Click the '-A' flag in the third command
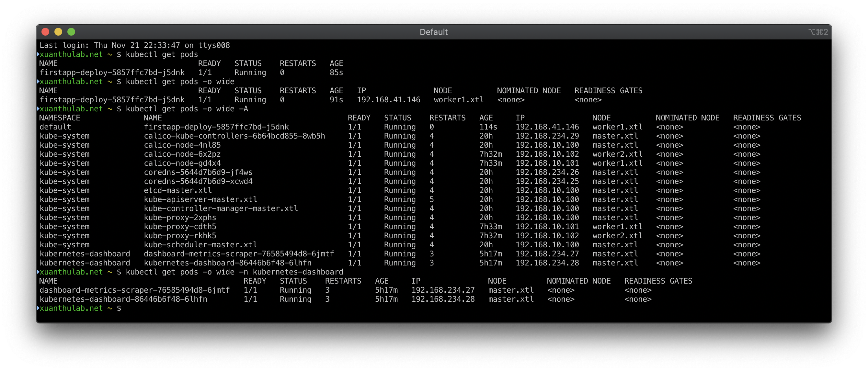Viewport: 868px width, 371px height. [x=243, y=109]
